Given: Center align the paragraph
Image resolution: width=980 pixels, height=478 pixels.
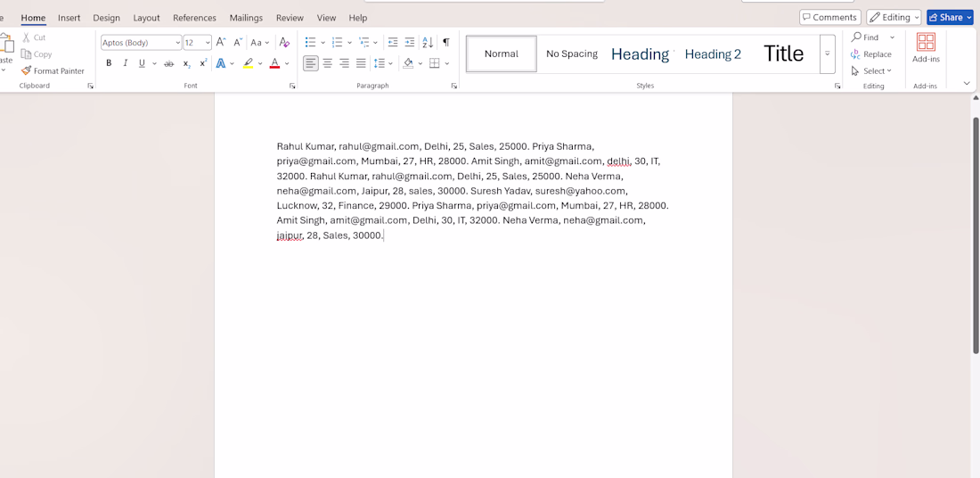Looking at the screenshot, I should click(x=328, y=63).
